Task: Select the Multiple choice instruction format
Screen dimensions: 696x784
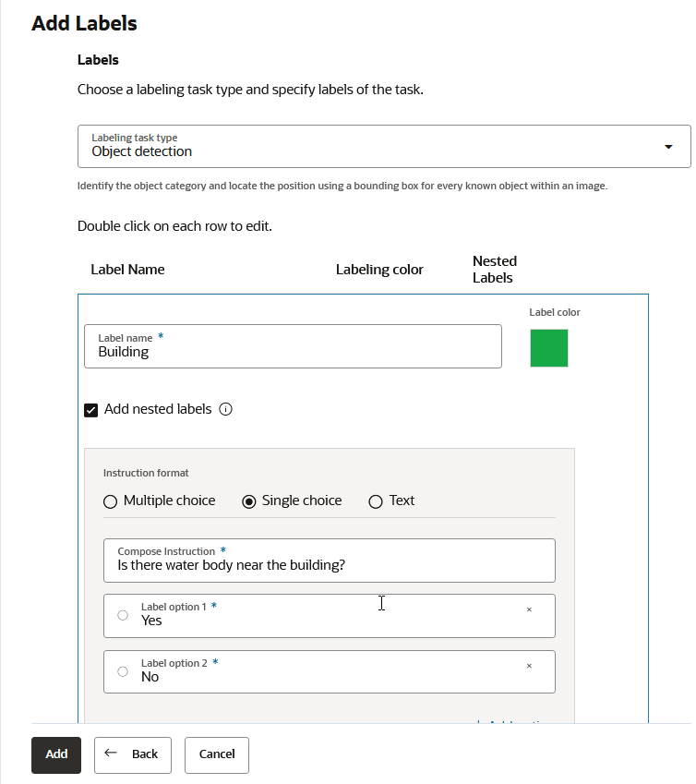Action: pos(110,501)
